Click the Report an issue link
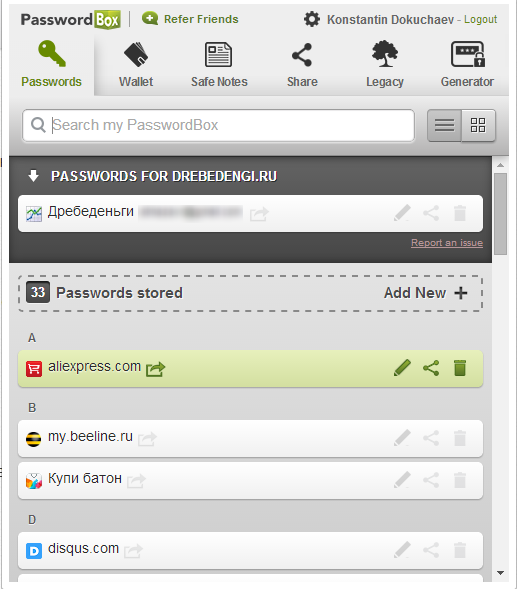Viewport: 517px width, 589px height. (447, 243)
